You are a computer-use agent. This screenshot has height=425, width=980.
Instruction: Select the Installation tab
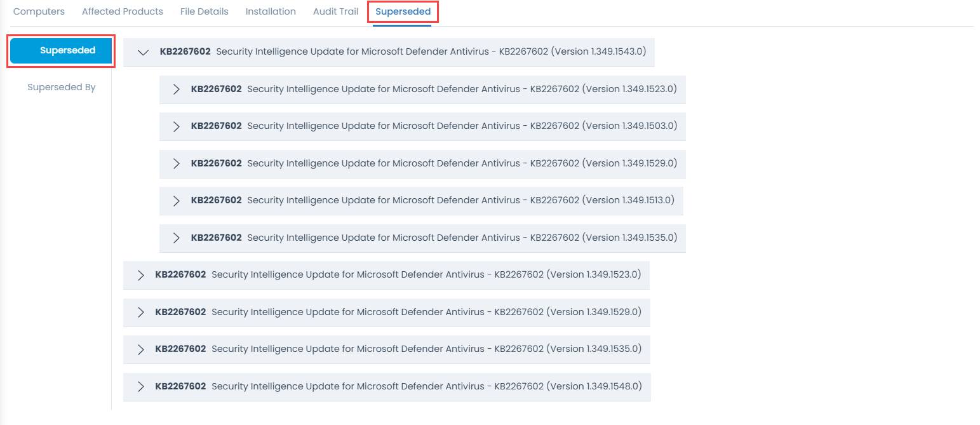(x=271, y=11)
